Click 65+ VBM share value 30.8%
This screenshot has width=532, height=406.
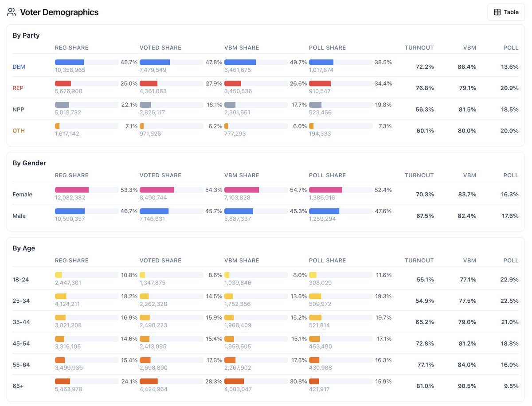pos(298,382)
